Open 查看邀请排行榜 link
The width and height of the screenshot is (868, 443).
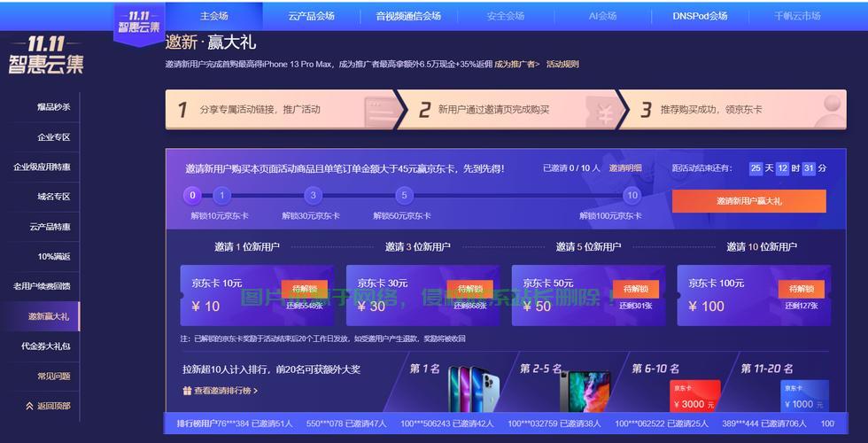click(x=225, y=391)
